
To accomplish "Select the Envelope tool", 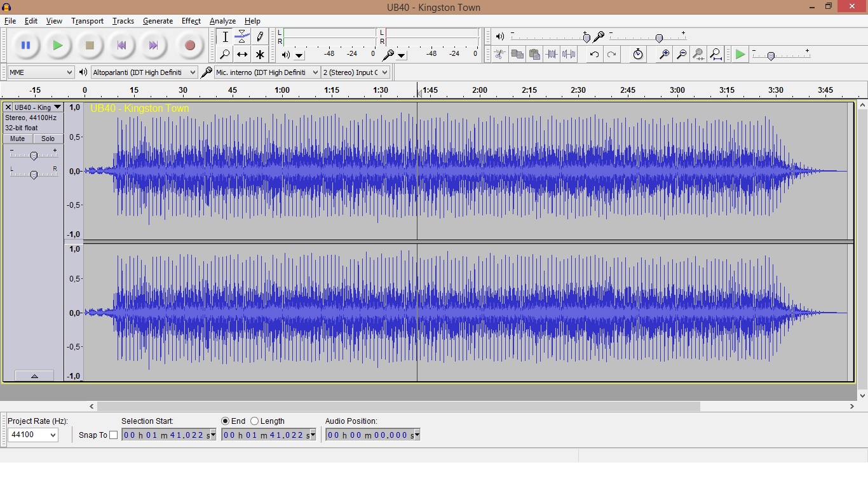I will 242,37.
